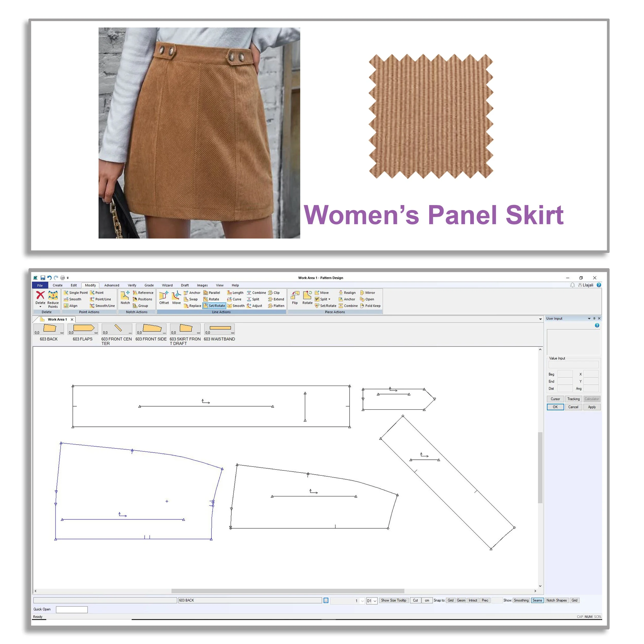Select Set/Rotate in Line Actions
The image size is (644, 644).
tap(214, 306)
